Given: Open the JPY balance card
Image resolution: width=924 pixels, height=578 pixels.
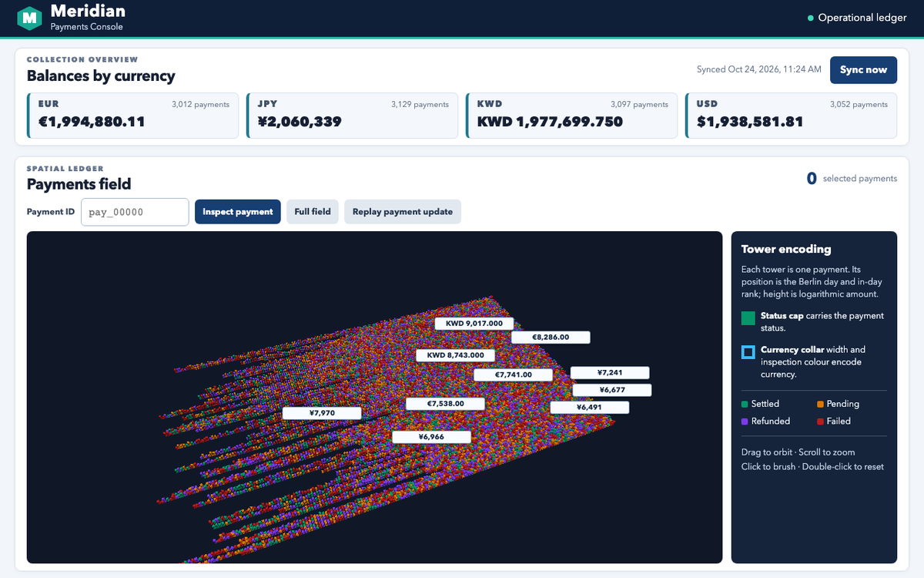Looking at the screenshot, I should pos(352,116).
